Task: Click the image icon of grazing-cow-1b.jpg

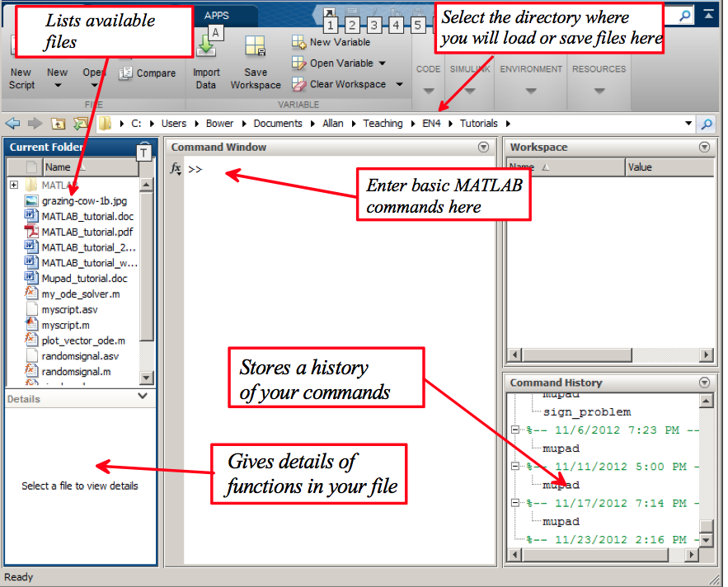Action: 31,200
